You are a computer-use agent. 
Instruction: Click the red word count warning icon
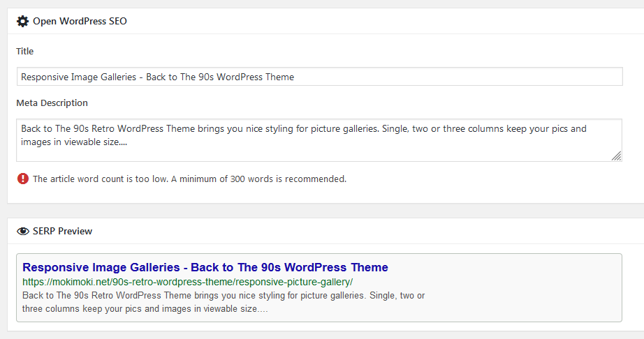point(23,179)
